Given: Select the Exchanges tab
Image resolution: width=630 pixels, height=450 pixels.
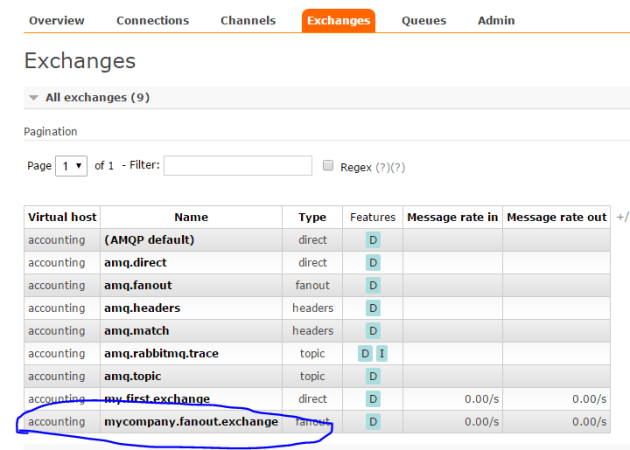Looking at the screenshot, I should (x=338, y=20).
